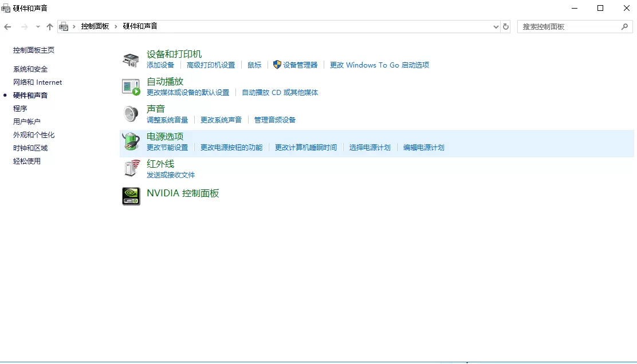The width and height of the screenshot is (637, 364).
Task: Click the 更改系统声音 link
Action: (221, 120)
